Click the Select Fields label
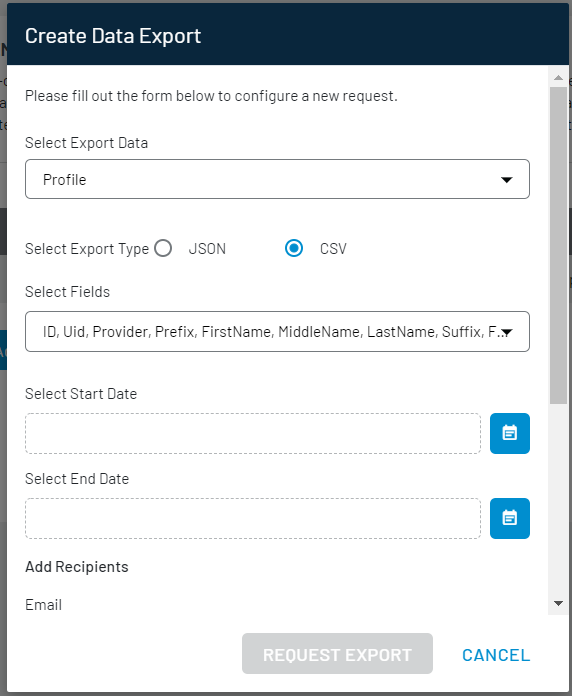The image size is (572, 696). (x=67, y=292)
